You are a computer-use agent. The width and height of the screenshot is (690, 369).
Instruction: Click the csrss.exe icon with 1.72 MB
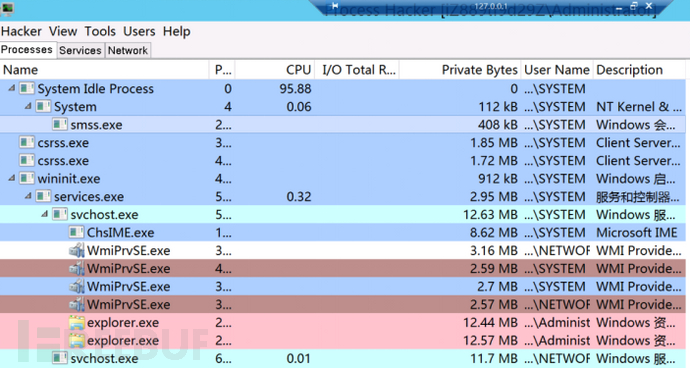[x=26, y=161]
